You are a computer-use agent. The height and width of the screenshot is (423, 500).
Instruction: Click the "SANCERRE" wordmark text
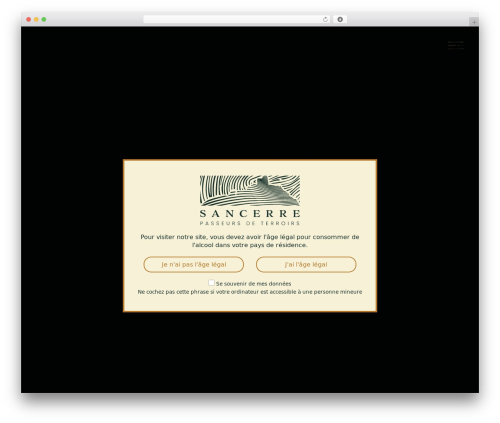(x=250, y=213)
